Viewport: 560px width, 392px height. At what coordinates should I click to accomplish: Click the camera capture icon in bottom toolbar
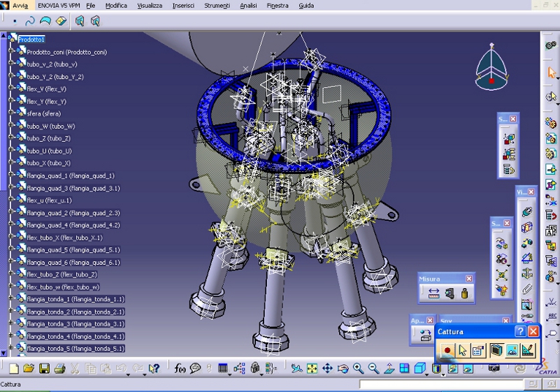coord(494,368)
